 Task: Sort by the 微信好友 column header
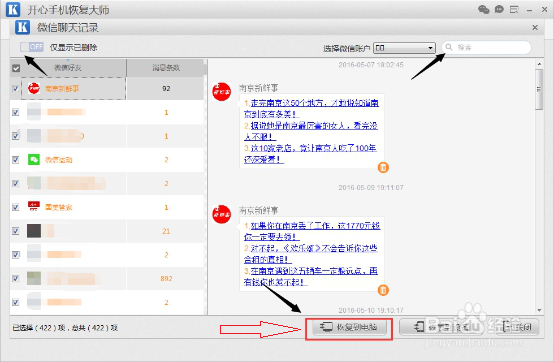click(x=68, y=68)
